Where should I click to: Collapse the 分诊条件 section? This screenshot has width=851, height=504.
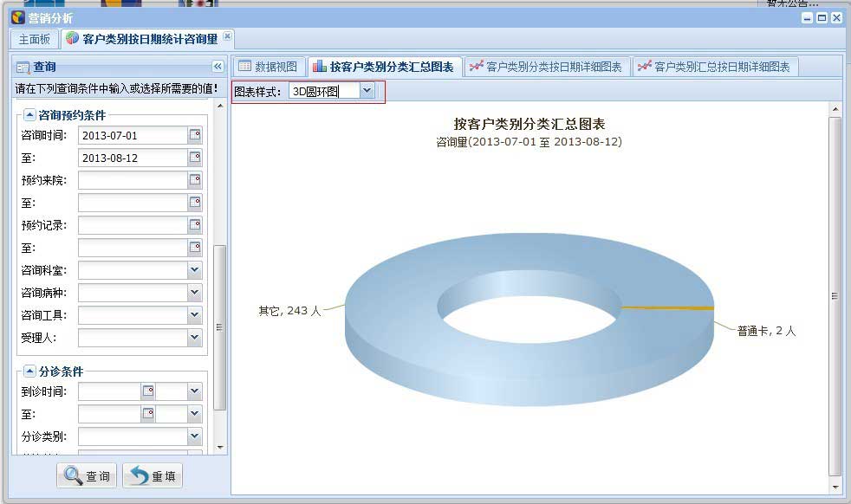click(29, 372)
